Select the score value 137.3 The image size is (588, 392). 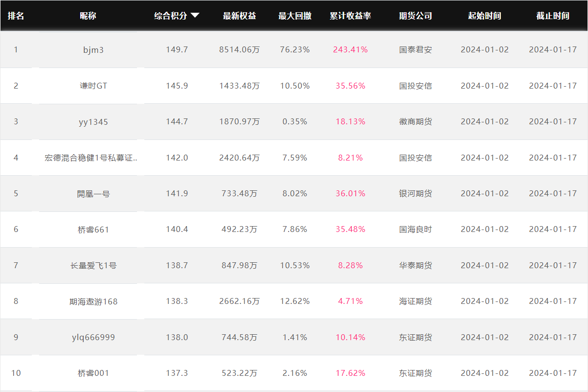pyautogui.click(x=177, y=373)
